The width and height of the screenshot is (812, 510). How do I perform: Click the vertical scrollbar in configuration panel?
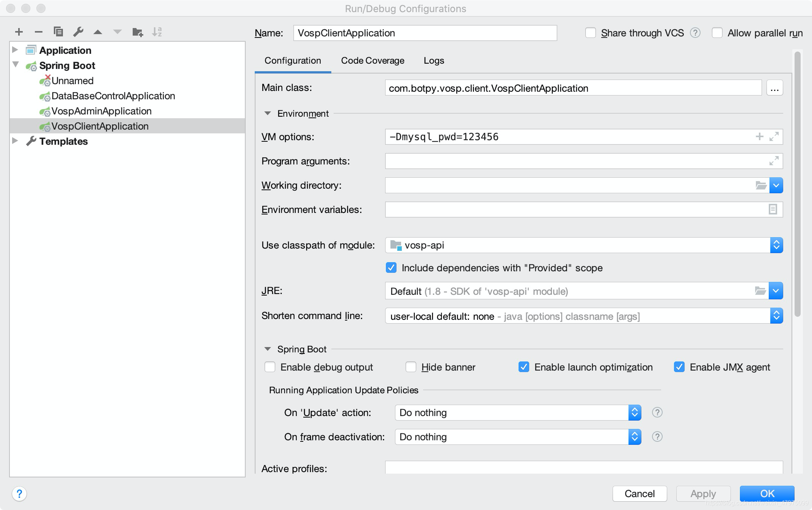(x=798, y=184)
